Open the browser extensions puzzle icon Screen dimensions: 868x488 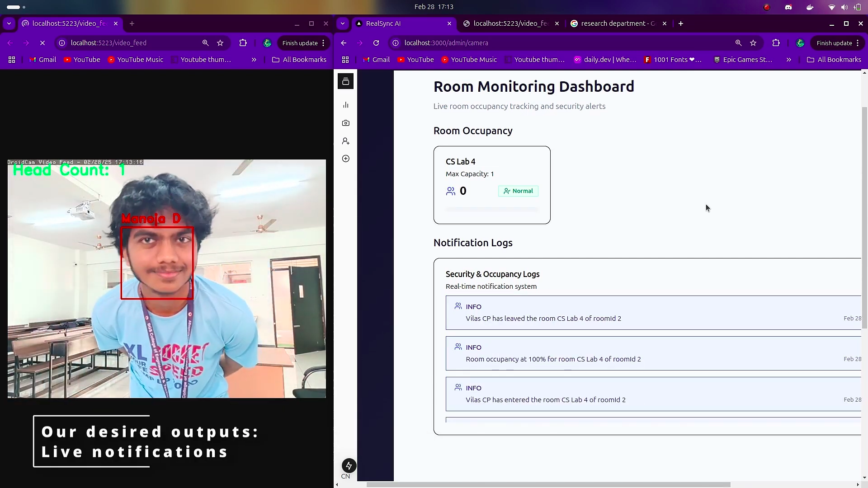[x=777, y=43]
